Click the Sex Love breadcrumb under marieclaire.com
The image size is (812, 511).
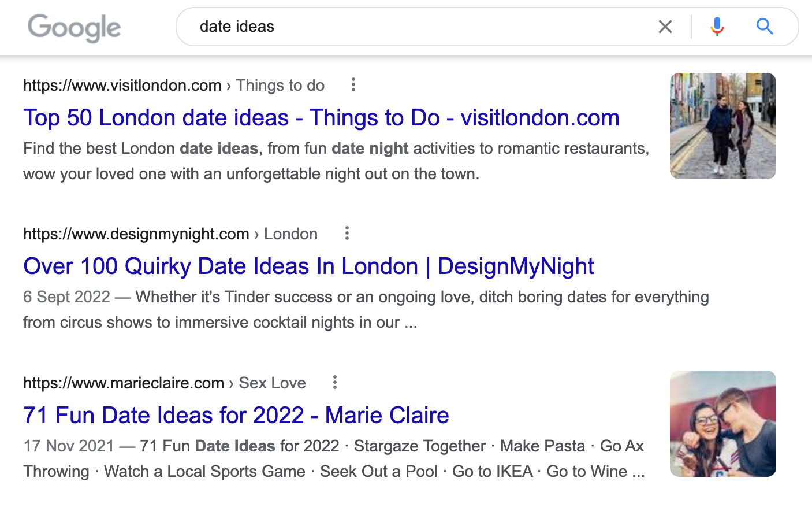[x=272, y=383]
